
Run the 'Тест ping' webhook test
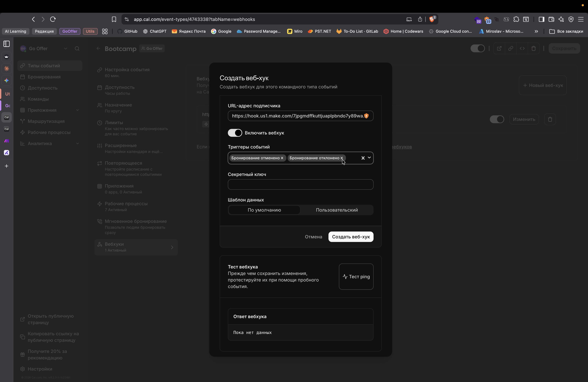click(x=356, y=276)
